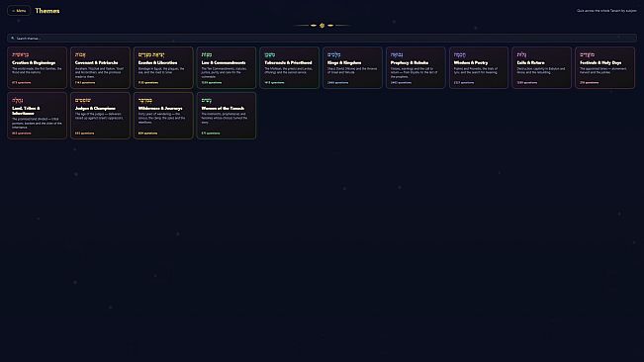Open the Prophecy & Rebuke theme card
Screen dimensions: 644x362
(x=415, y=67)
